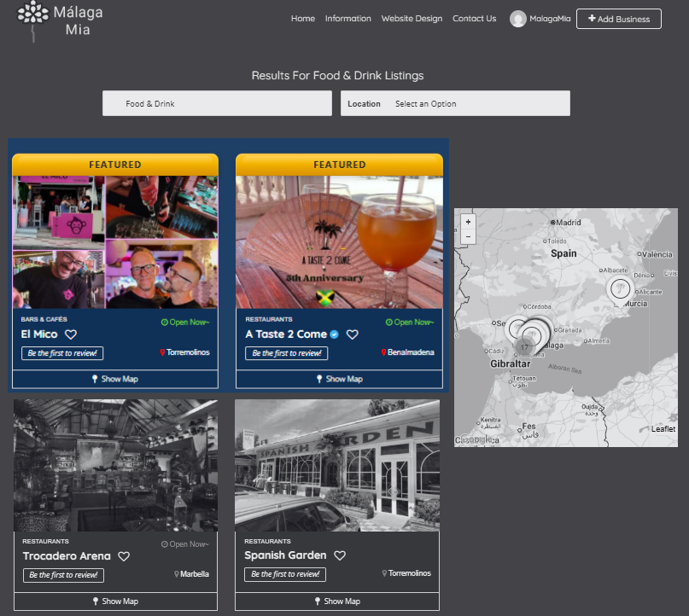This screenshot has width=689, height=616.
Task: Go to Website Design page
Action: 412,19
